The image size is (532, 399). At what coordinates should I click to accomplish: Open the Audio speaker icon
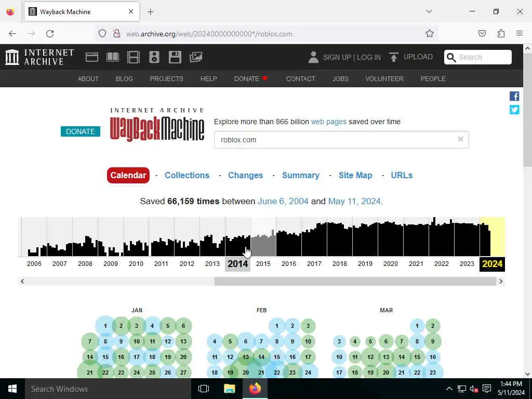(x=154, y=57)
